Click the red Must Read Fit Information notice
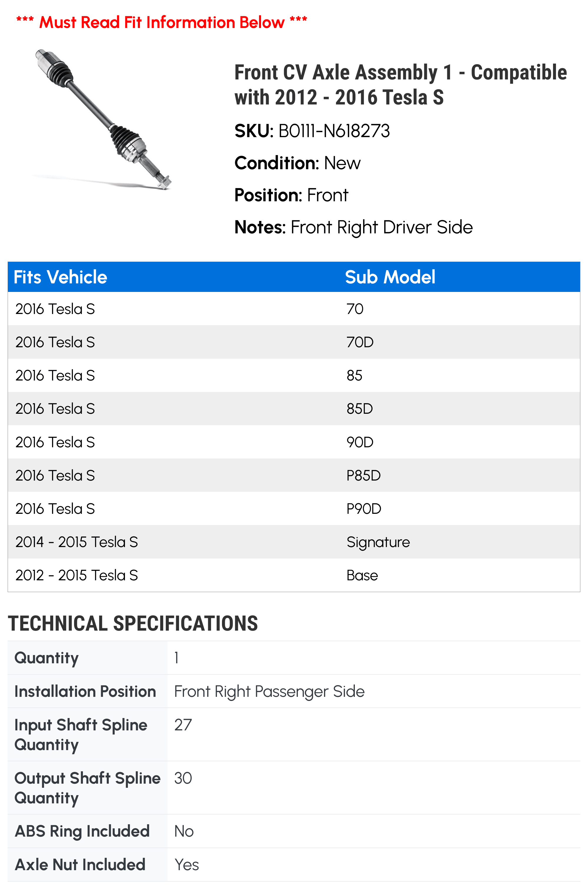This screenshot has width=588, height=889. [162, 22]
